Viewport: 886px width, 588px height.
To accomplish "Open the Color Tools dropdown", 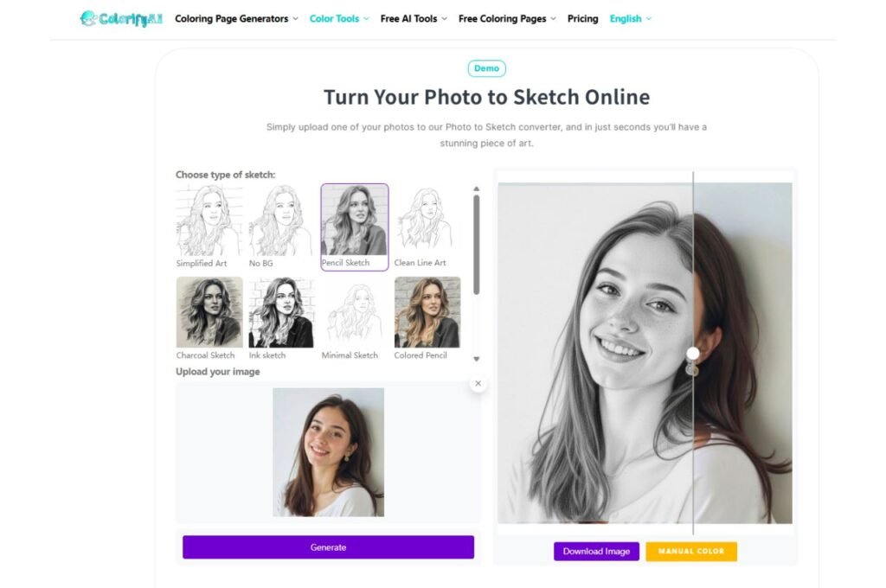I will 339,18.
